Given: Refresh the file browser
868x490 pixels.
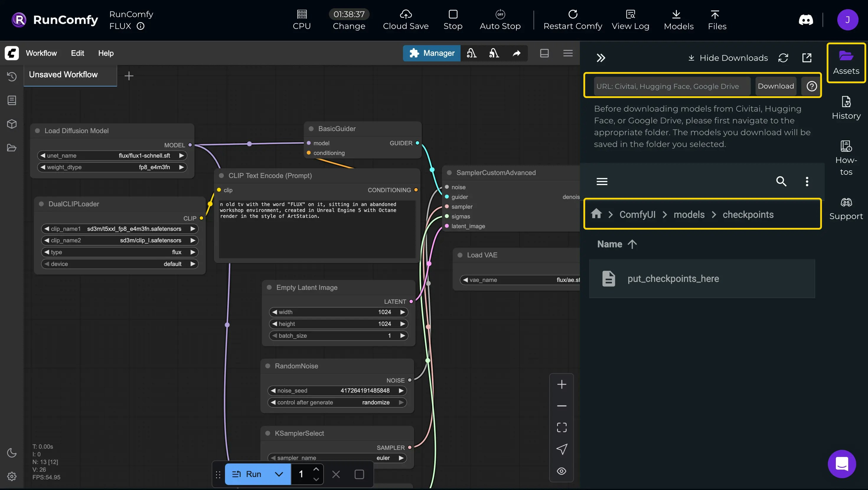Looking at the screenshot, I should tap(783, 58).
